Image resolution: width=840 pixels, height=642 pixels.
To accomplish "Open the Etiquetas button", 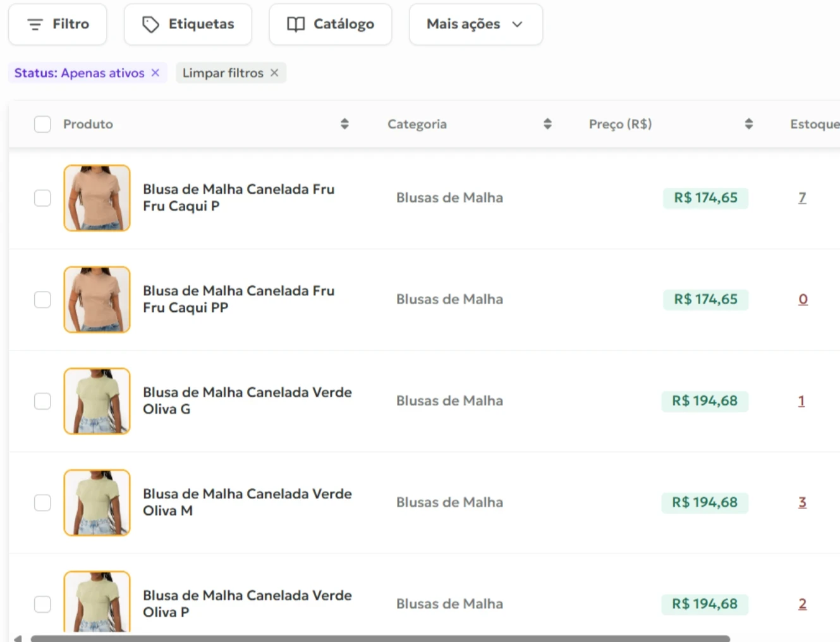I will point(188,24).
